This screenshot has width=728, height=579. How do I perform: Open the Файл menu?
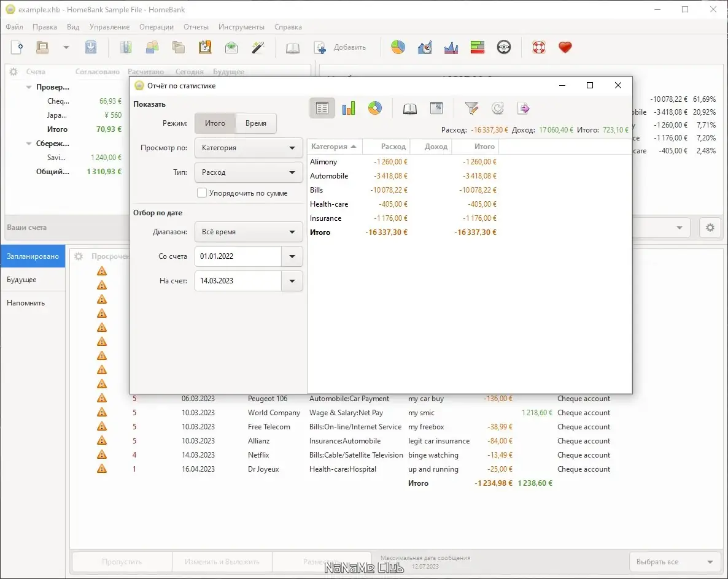(x=14, y=27)
